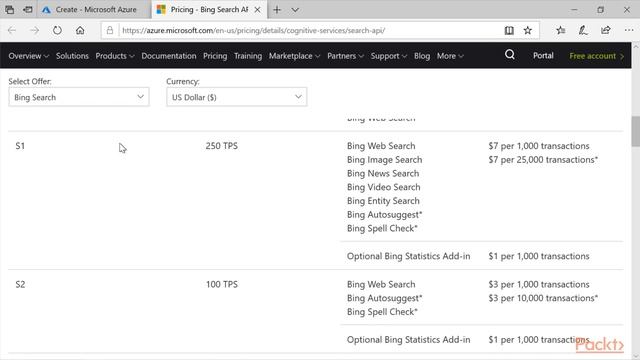Expand the Products menu
640x360 pixels.
click(115, 56)
